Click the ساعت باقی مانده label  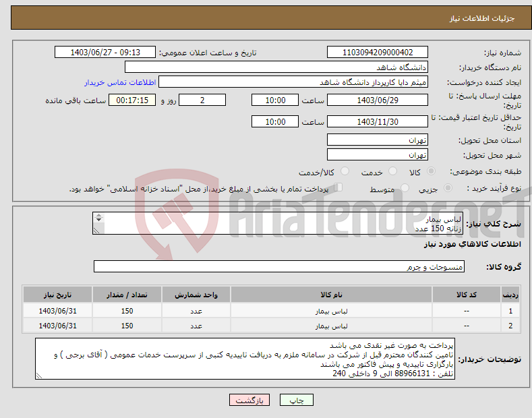[x=76, y=100]
